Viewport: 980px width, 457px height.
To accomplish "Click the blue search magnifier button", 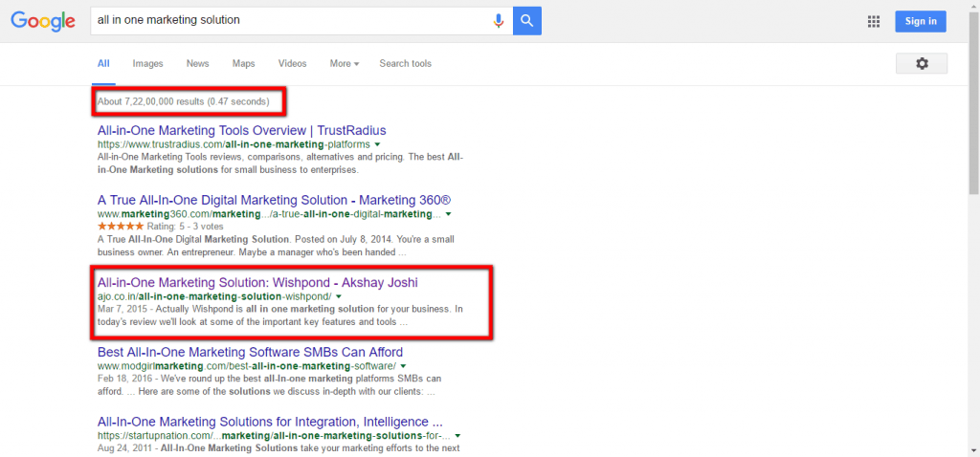I will coord(527,21).
